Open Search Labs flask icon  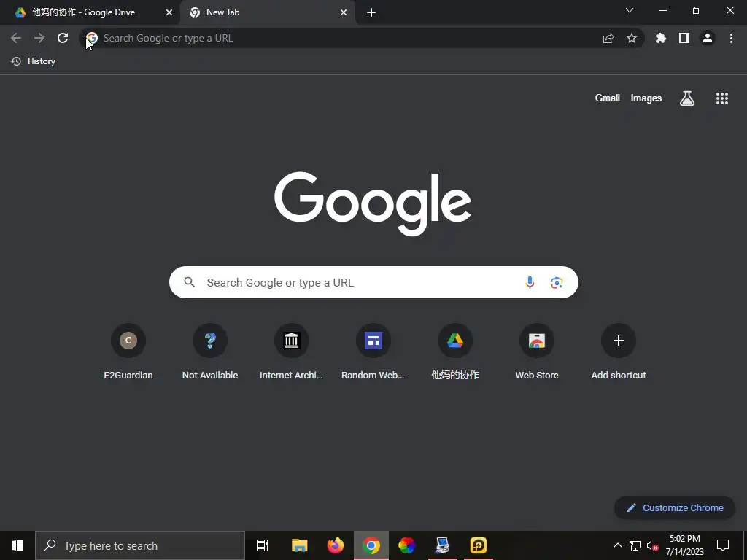(687, 98)
